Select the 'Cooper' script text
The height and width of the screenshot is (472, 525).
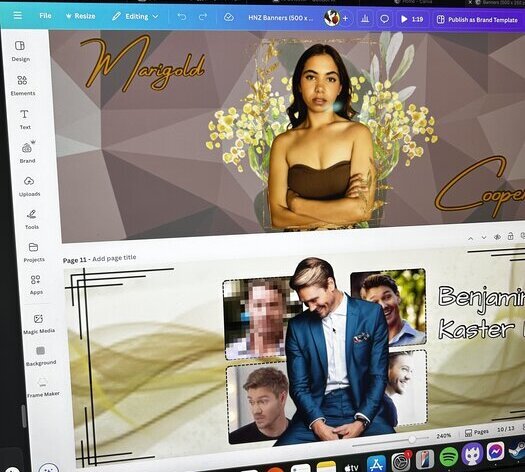(480, 187)
